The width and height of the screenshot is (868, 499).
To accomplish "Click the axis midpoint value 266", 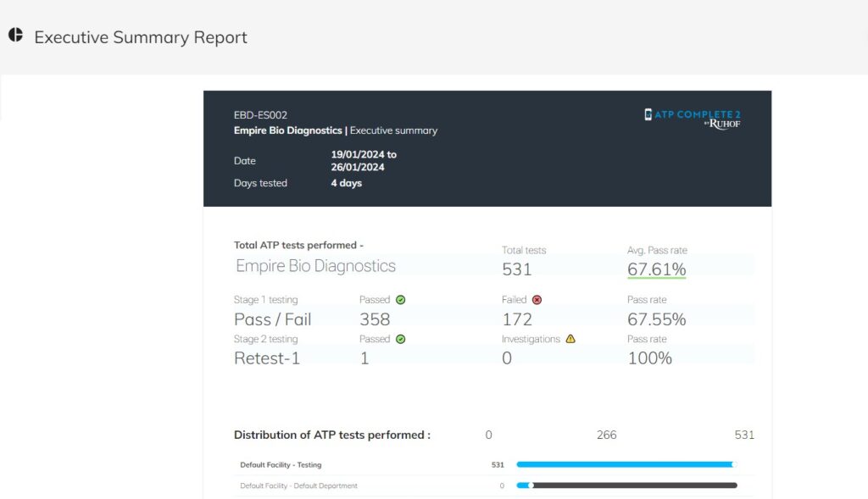I will 607,435.
